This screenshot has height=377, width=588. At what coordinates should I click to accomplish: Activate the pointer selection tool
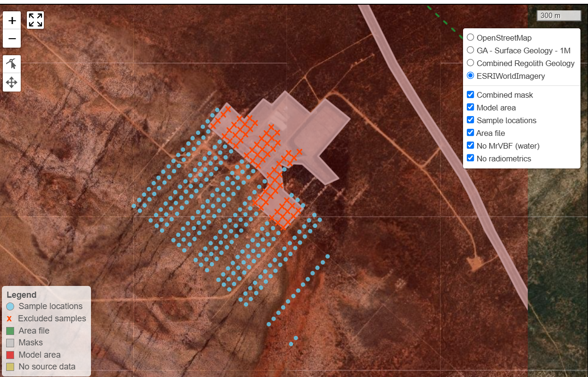pos(12,64)
